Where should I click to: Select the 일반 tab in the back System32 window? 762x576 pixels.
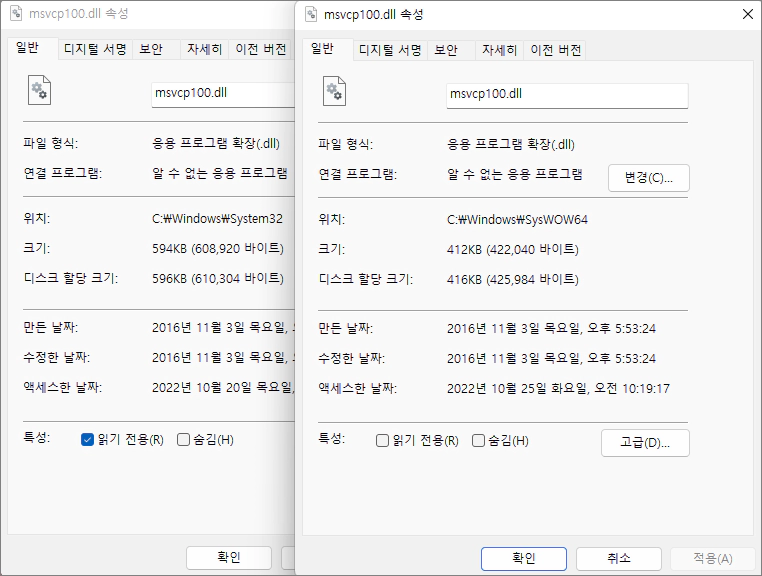pos(33,48)
